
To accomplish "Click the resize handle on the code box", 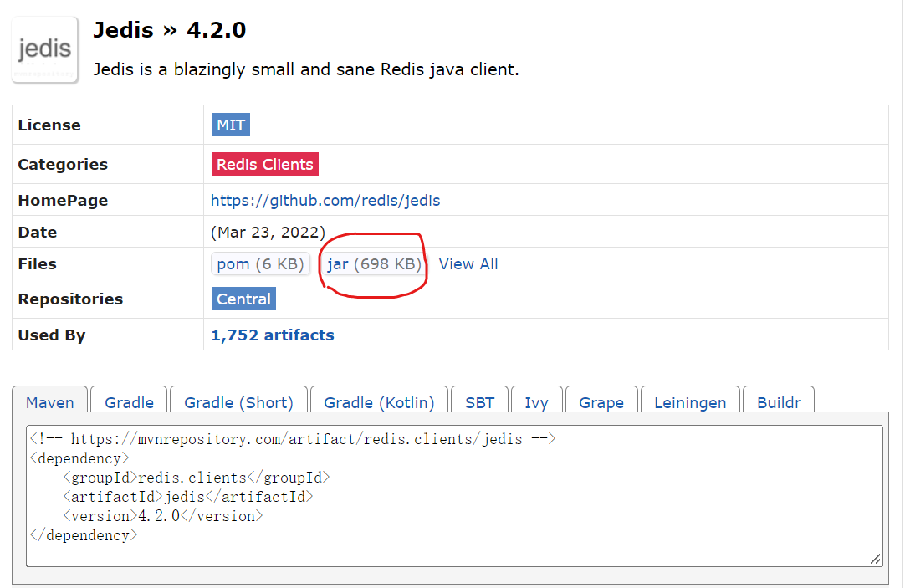I will pos(876,558).
